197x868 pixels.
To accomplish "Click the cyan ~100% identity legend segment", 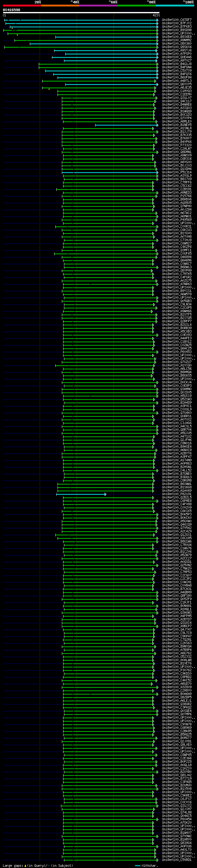I will point(175,6).
